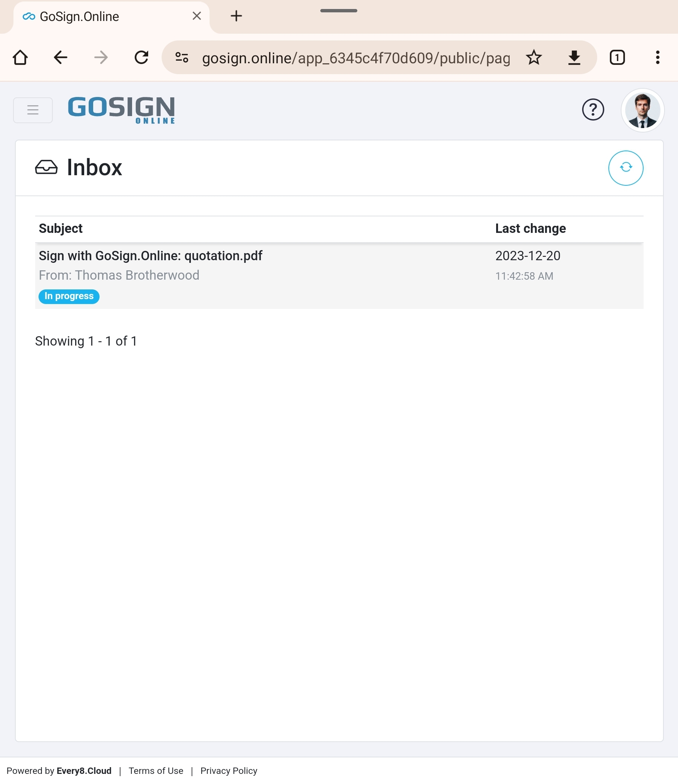
Task: Open the inbox refresh icon
Action: 625,168
